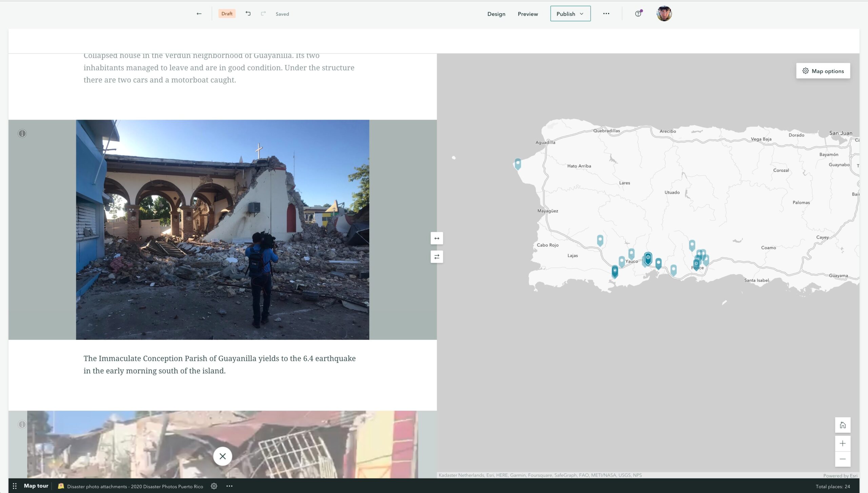Click the help question mark icon
The height and width of the screenshot is (493, 868).
638,14
